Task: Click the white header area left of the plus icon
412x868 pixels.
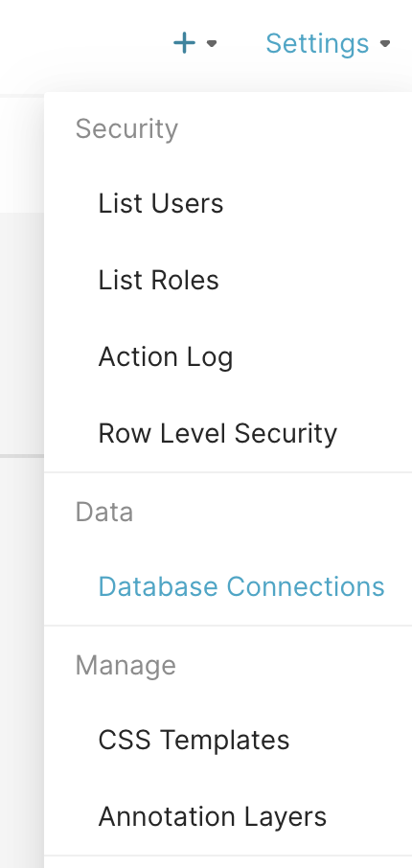Action: pos(83,43)
